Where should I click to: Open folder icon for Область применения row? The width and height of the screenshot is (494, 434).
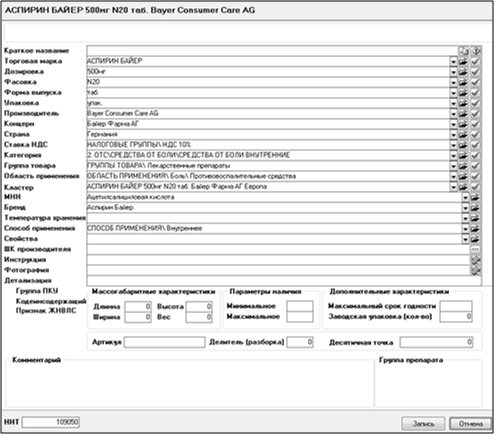(463, 176)
